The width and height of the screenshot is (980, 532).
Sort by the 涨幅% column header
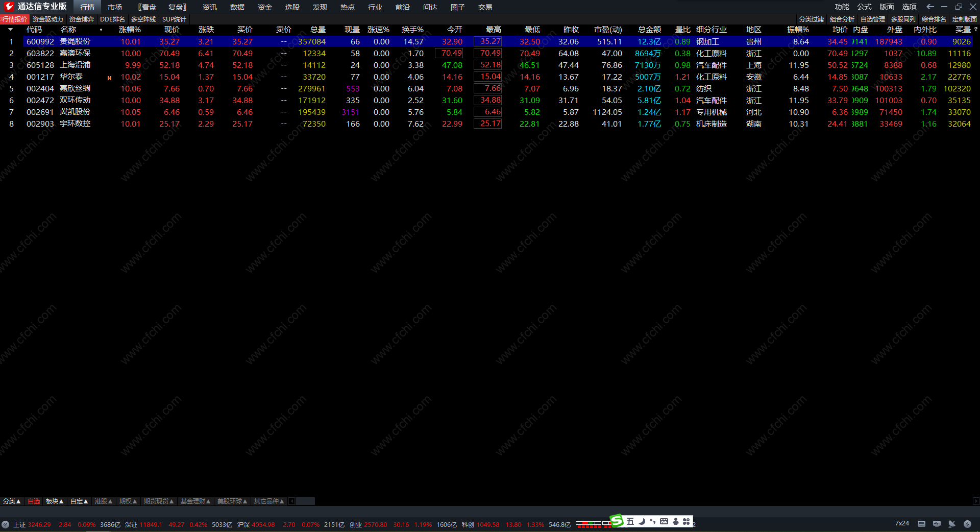[x=130, y=30]
